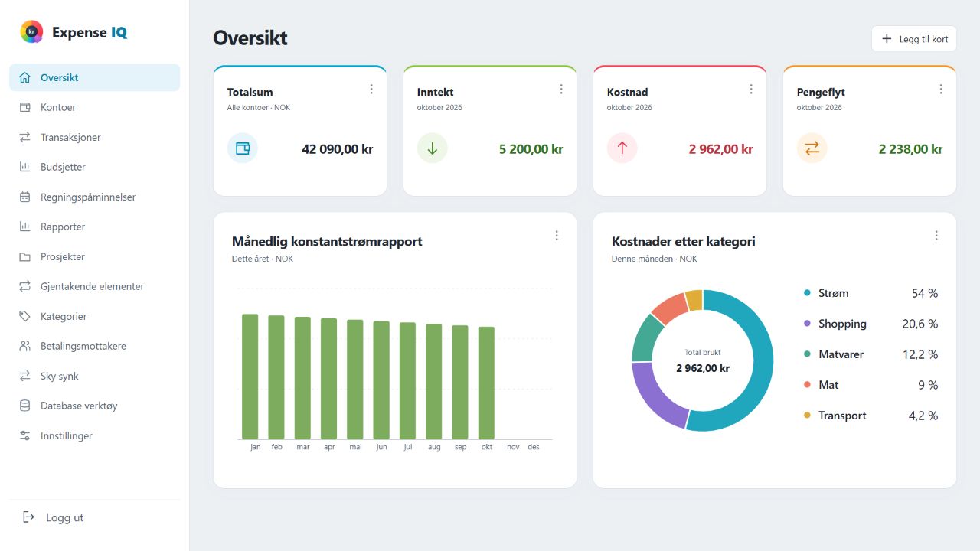Viewport: 980px width, 551px height.
Task: Click the Legg til kort button
Action: pyautogui.click(x=914, y=38)
